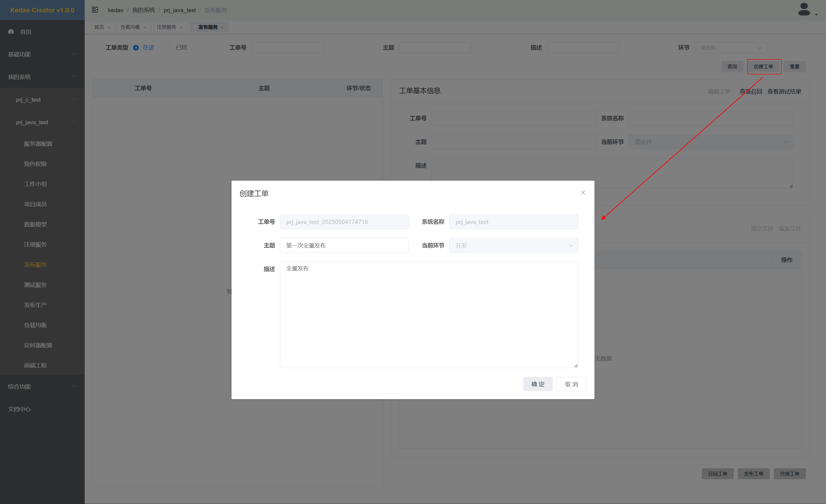Open 测试服务 in the sidebar menu
The image size is (826, 504).
35,284
